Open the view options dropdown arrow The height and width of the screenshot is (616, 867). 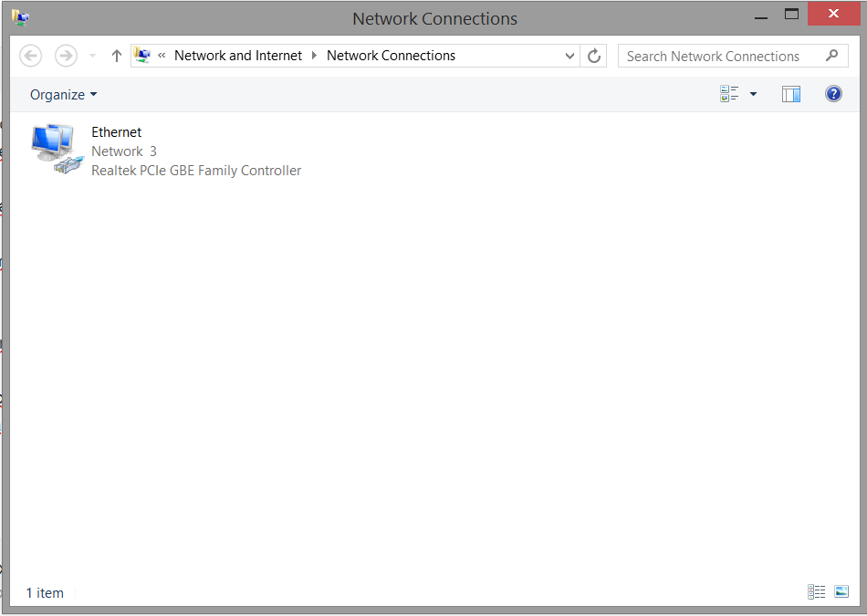click(753, 94)
